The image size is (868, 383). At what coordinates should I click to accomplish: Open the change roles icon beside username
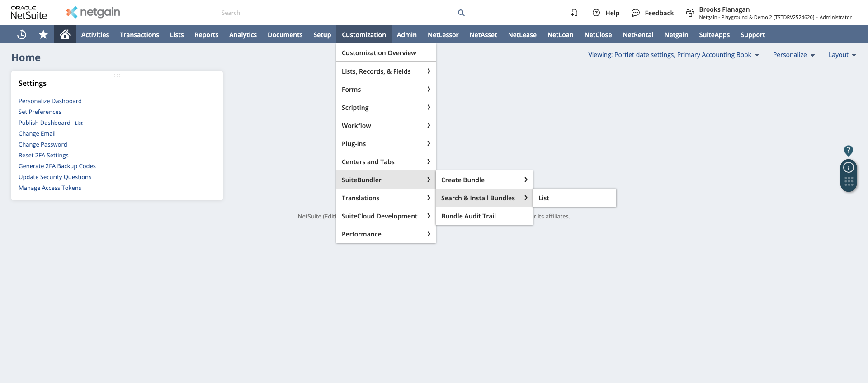(x=690, y=13)
